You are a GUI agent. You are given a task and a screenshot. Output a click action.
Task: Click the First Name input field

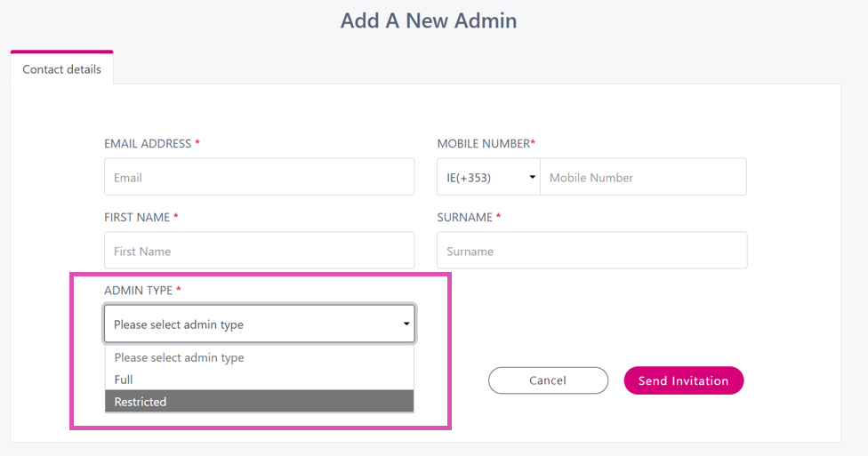point(259,252)
